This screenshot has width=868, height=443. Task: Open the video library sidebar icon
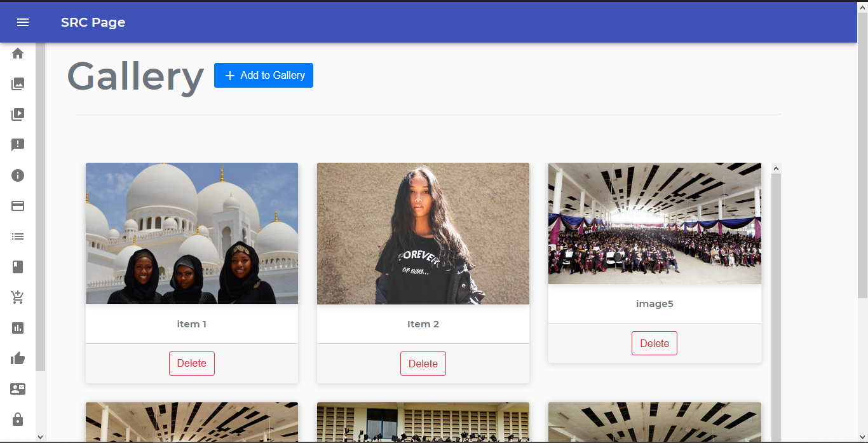pos(18,114)
